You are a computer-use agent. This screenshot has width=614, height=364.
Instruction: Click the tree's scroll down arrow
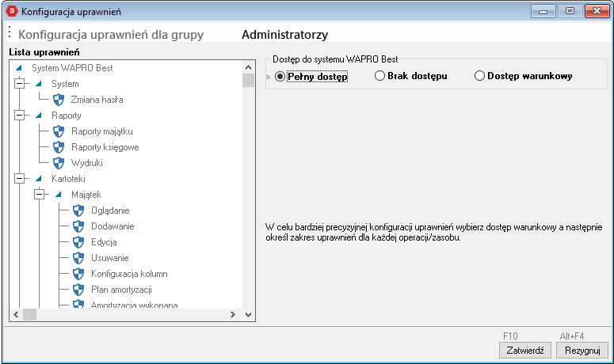coord(248,314)
